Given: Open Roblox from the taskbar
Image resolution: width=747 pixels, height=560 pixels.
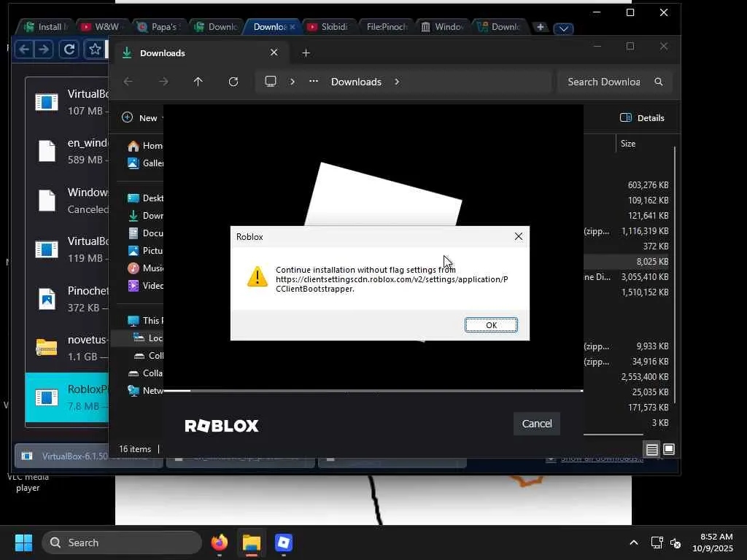Looking at the screenshot, I should click(x=284, y=542).
